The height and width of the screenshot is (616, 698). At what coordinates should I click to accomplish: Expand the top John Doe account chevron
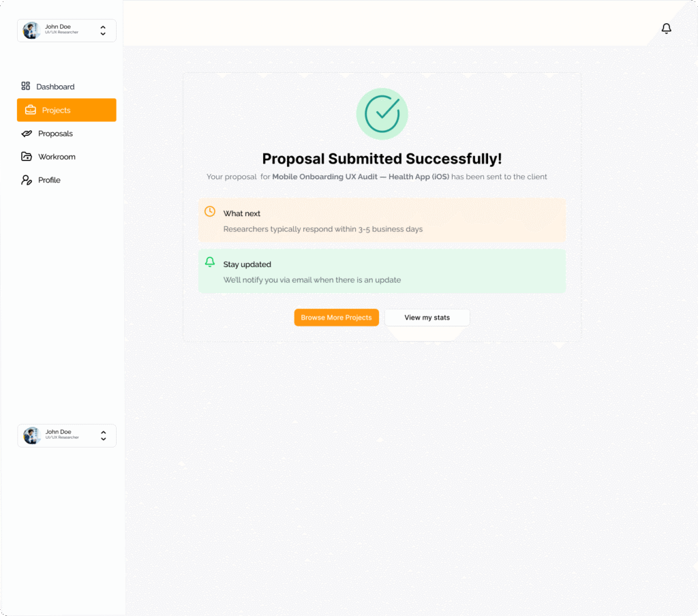[x=103, y=31]
